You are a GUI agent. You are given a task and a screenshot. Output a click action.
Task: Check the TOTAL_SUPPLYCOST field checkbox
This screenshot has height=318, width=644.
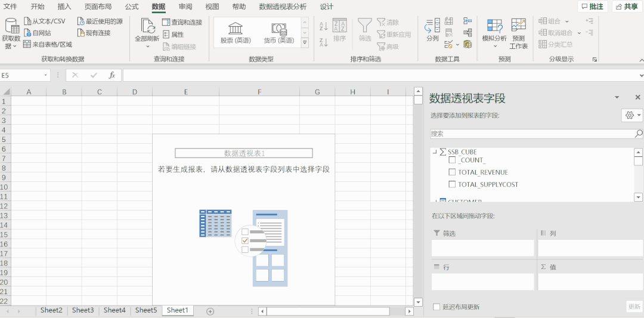pyautogui.click(x=452, y=184)
